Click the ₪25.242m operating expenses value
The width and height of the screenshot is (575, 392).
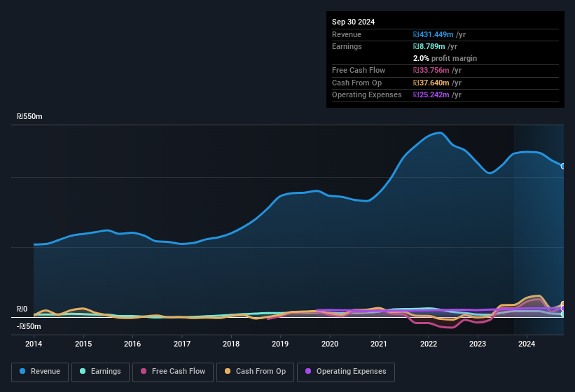(x=431, y=95)
